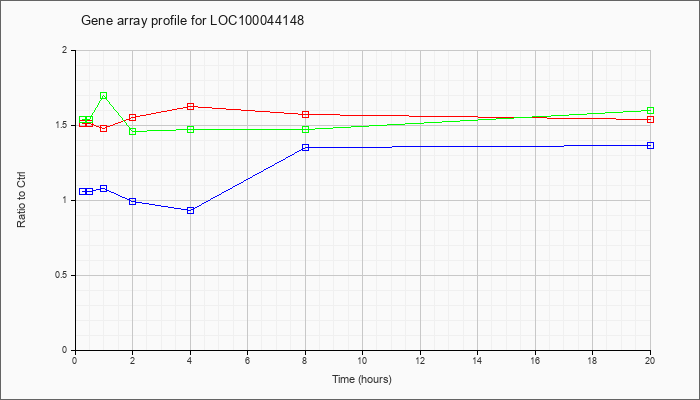Click the blue data point at 4 hours

pyautogui.click(x=191, y=210)
